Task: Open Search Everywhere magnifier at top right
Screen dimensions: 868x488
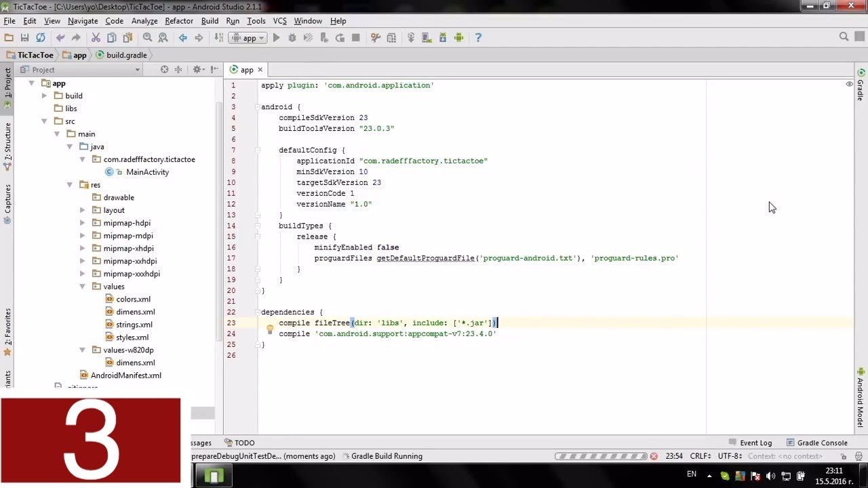Action: coord(844,37)
